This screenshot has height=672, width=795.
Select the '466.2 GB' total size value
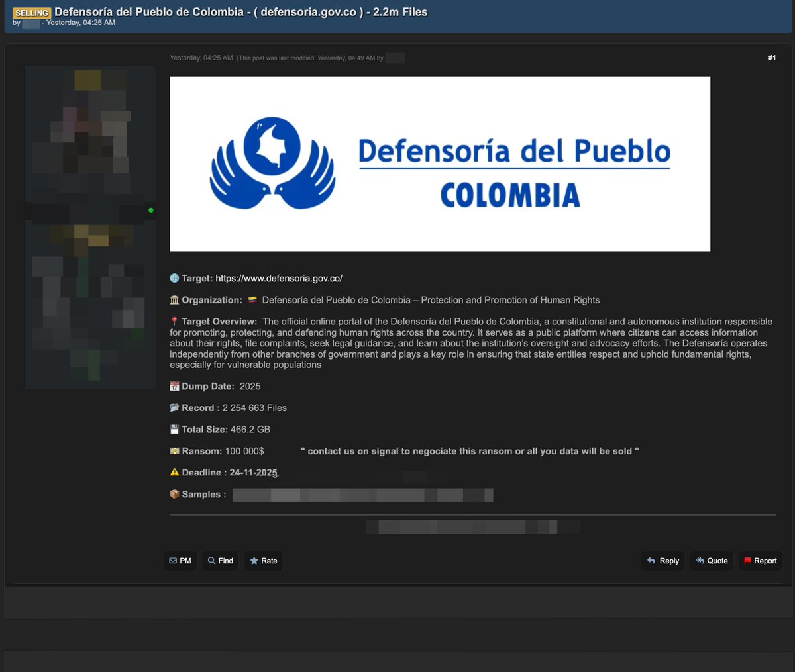pos(250,429)
